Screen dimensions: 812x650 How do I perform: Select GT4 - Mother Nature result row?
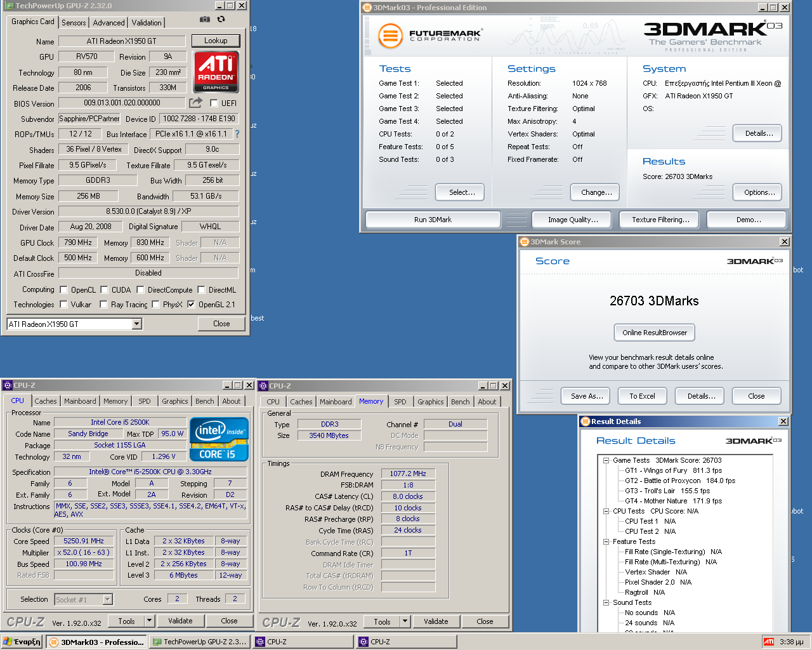pos(673,501)
